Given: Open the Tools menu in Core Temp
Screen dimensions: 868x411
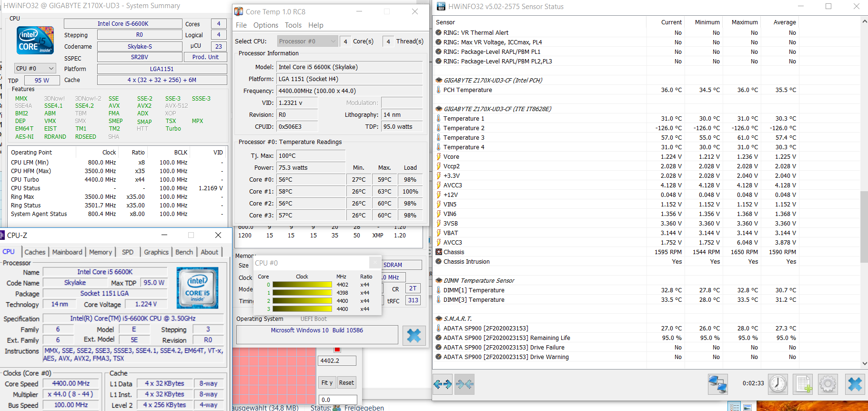Looking at the screenshot, I should (293, 25).
